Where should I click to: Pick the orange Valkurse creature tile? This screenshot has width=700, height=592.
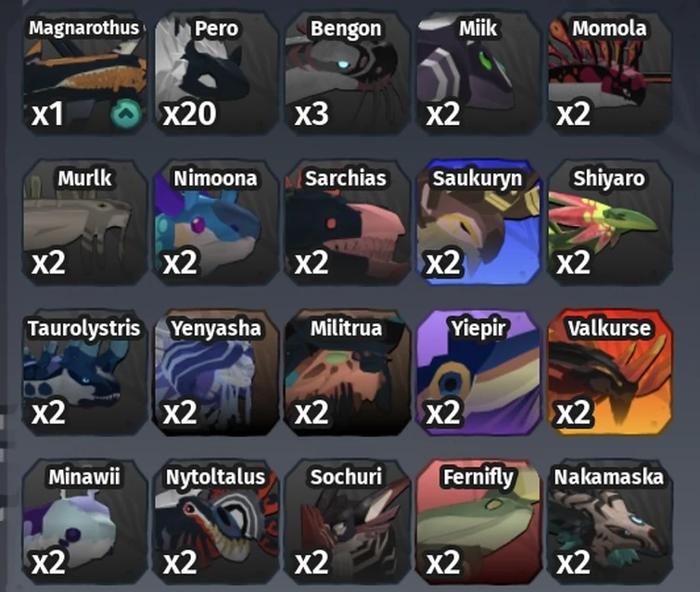click(x=610, y=372)
